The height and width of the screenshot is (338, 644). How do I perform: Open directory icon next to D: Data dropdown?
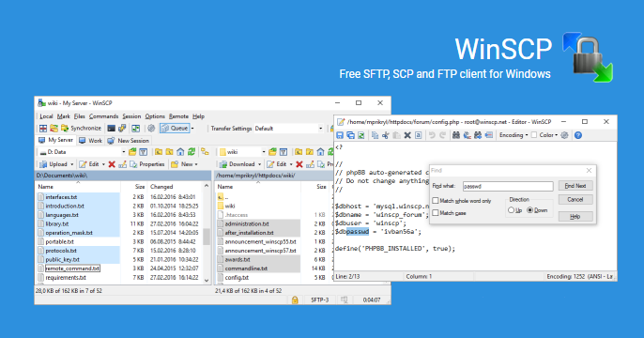[132, 152]
